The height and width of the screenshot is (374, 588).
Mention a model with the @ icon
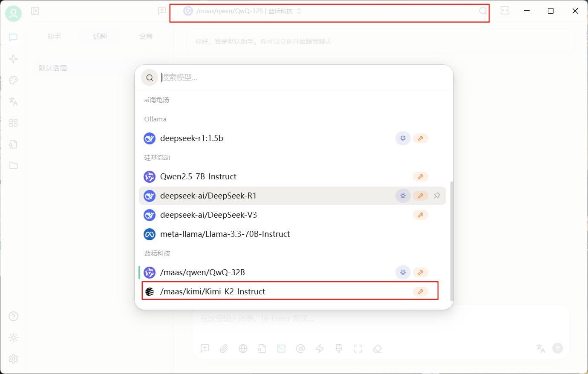[300, 348]
